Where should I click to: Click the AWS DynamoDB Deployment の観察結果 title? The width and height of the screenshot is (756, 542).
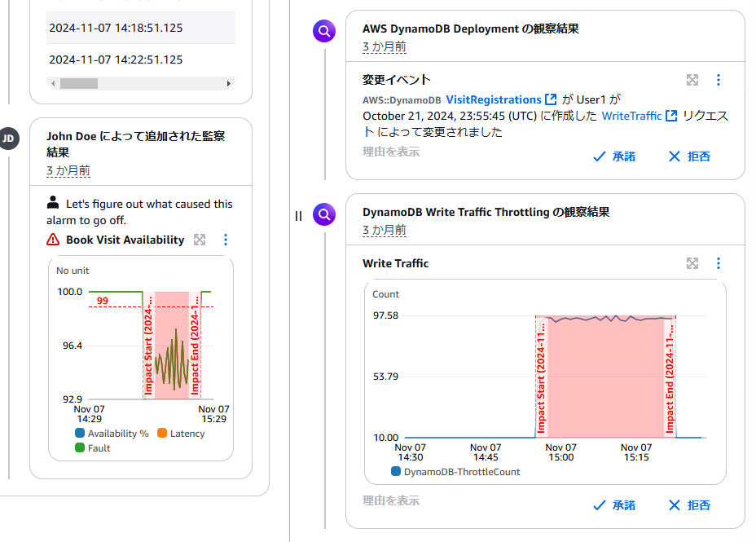click(471, 29)
